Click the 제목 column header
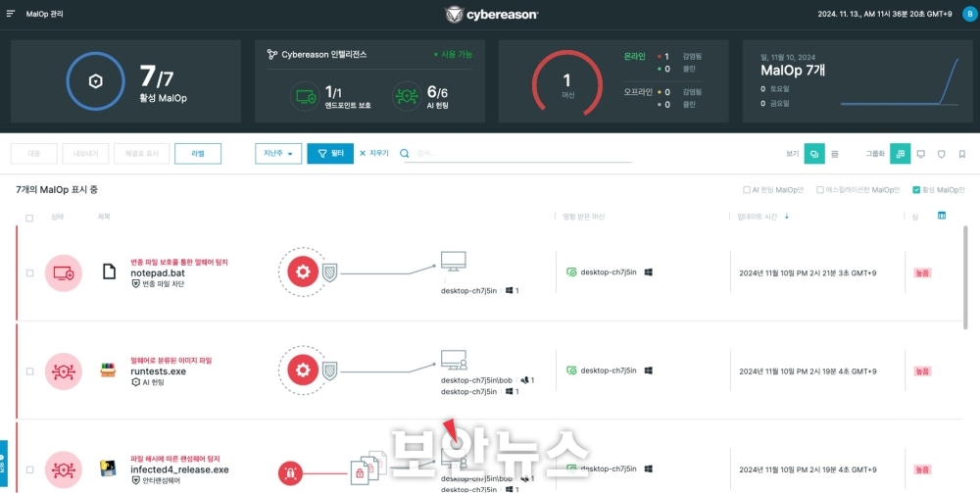980x493 pixels. tap(104, 217)
